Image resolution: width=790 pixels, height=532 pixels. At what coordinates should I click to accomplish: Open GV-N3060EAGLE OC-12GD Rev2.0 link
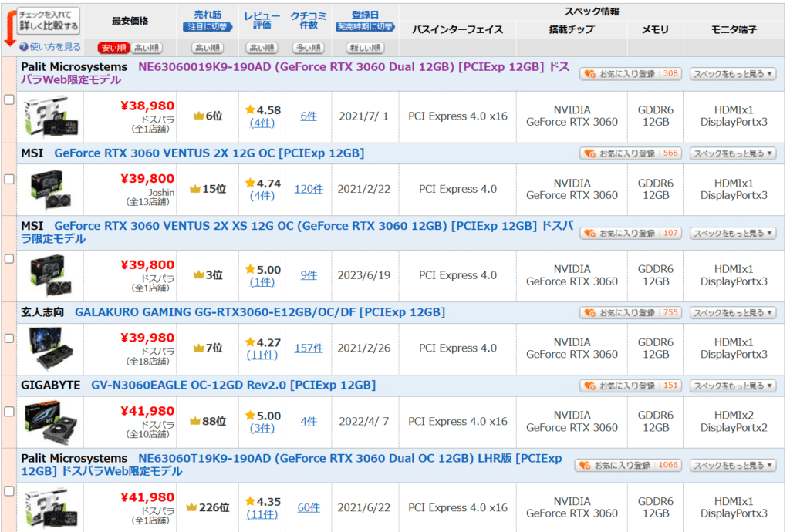click(x=233, y=386)
